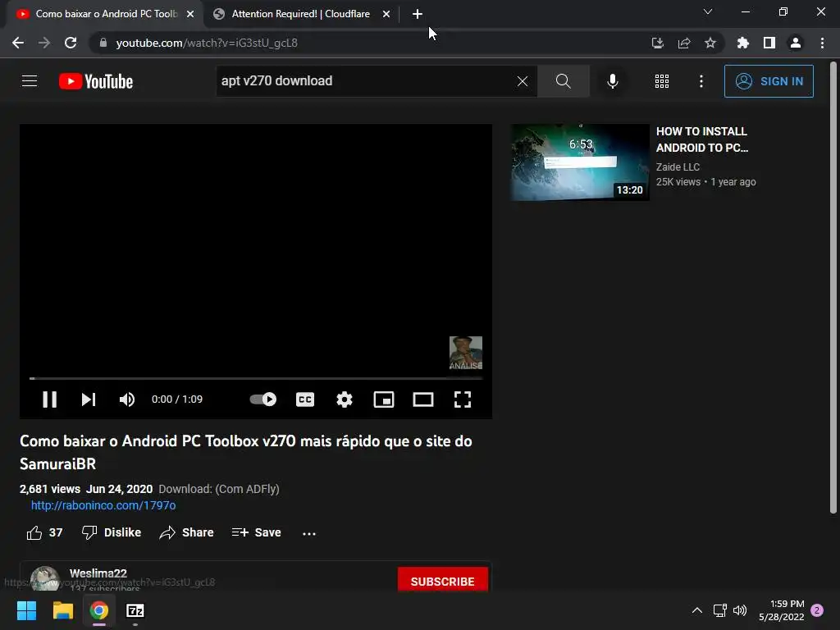Toggle the autoplay switch
Viewport: 840px width, 630px height.
tap(263, 399)
